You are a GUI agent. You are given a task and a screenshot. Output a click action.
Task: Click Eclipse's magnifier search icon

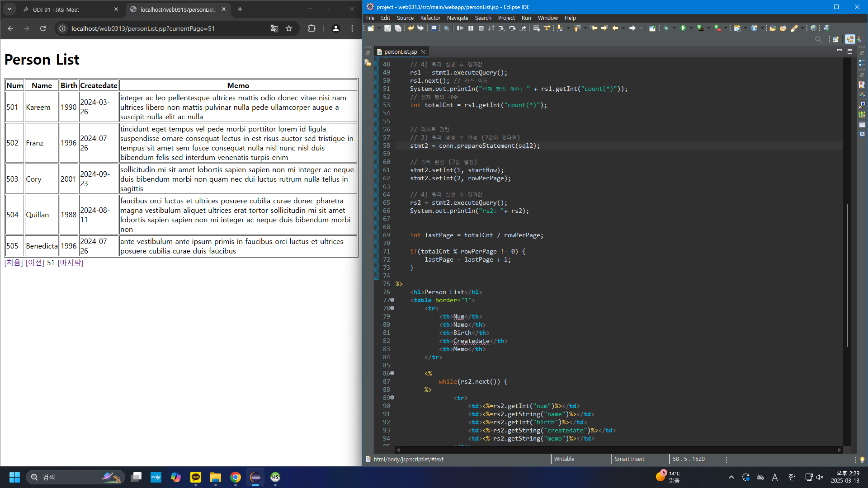(818, 40)
